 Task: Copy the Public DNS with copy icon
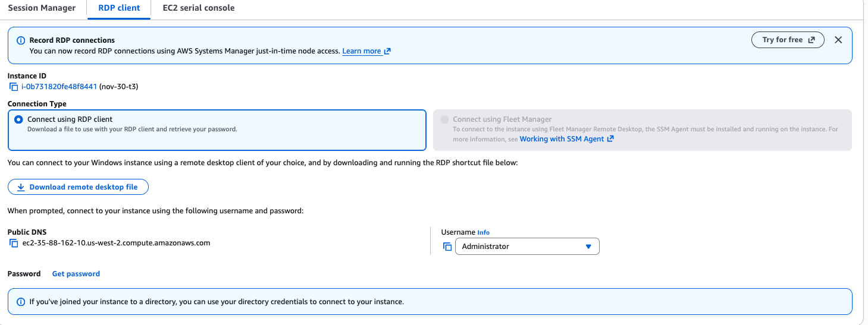pyautogui.click(x=14, y=243)
